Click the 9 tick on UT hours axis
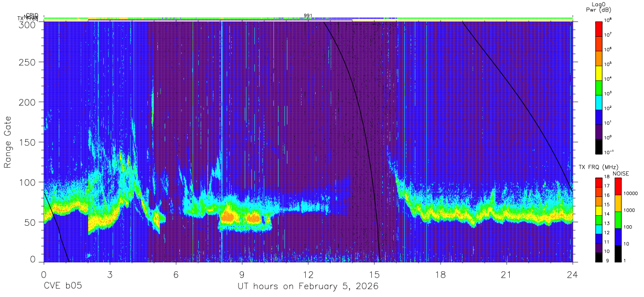This screenshot has width=644, height=297. click(242, 274)
